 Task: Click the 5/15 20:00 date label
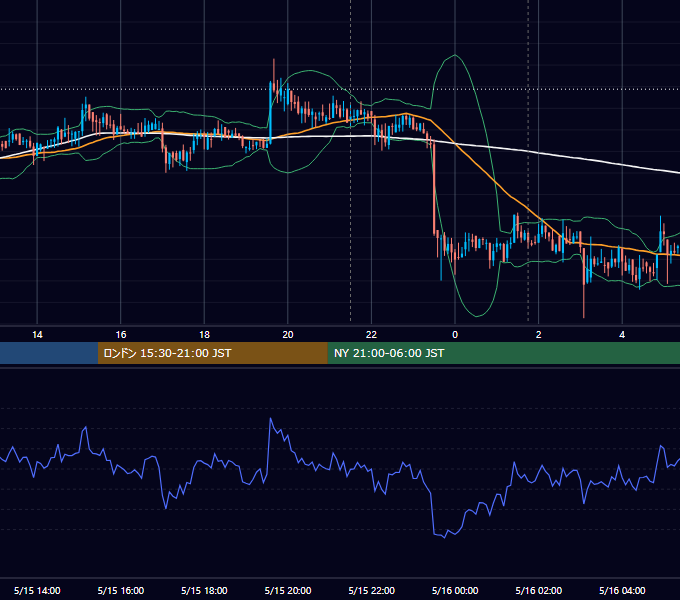pyautogui.click(x=288, y=590)
